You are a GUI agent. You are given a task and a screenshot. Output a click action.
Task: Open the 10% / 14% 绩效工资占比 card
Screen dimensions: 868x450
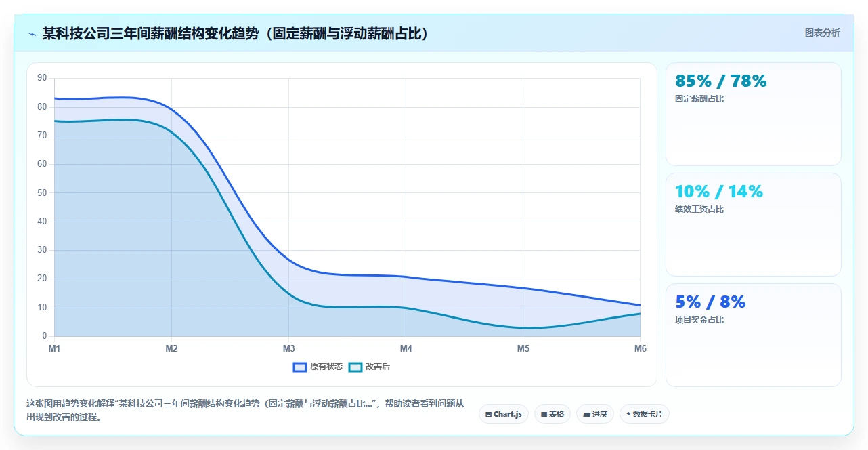pos(754,225)
